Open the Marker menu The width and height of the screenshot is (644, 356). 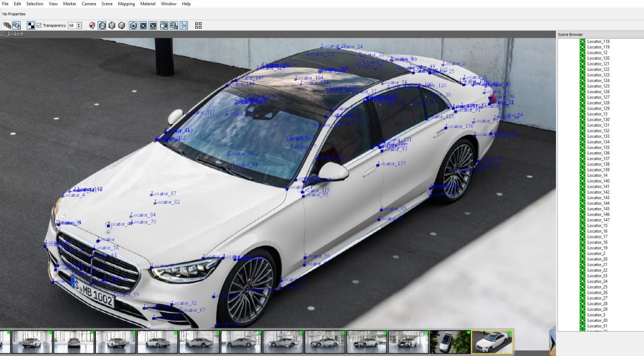[69, 4]
